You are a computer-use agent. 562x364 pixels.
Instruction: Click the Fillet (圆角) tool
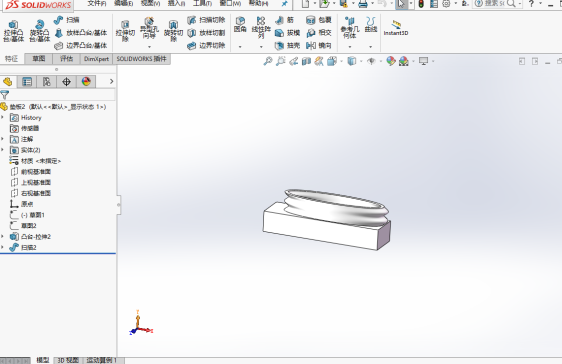[240, 25]
